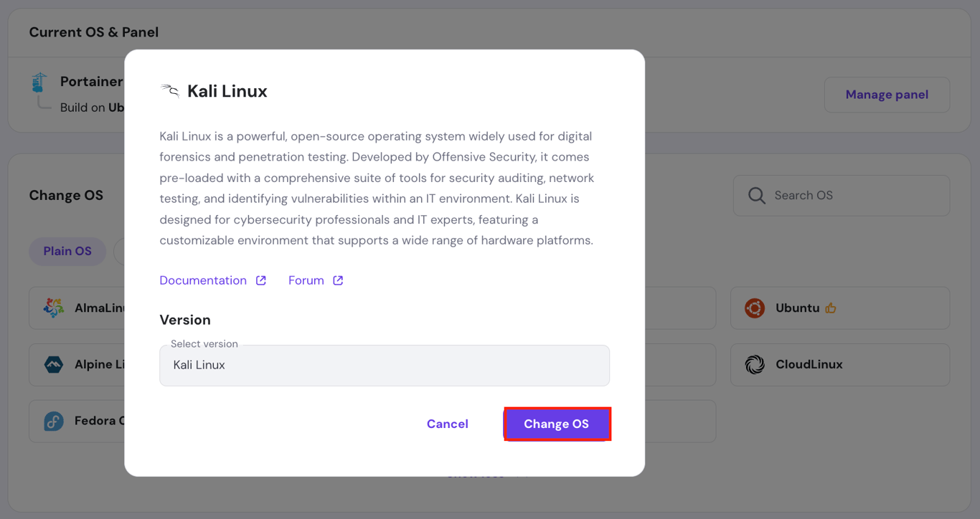Select the CloudLinux spiral icon

tap(754, 364)
